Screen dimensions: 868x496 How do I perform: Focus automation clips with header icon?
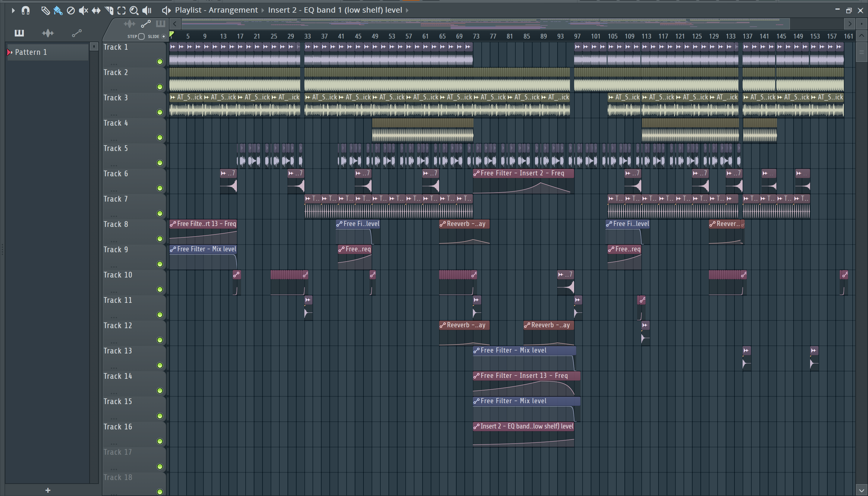click(x=146, y=24)
